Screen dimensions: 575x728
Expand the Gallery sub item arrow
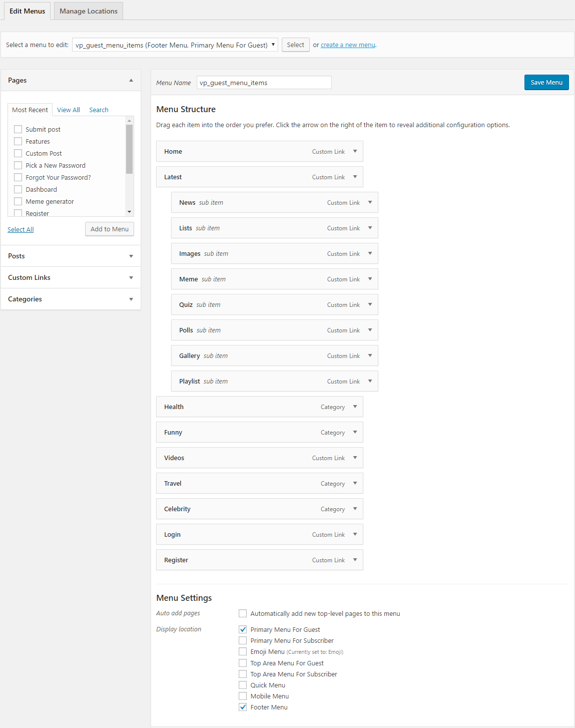370,355
